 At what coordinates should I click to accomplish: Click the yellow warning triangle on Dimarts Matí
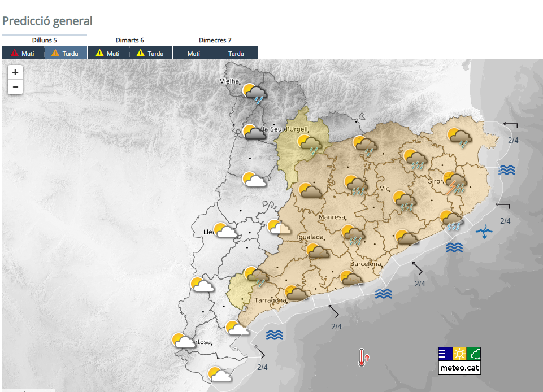pyautogui.click(x=100, y=53)
